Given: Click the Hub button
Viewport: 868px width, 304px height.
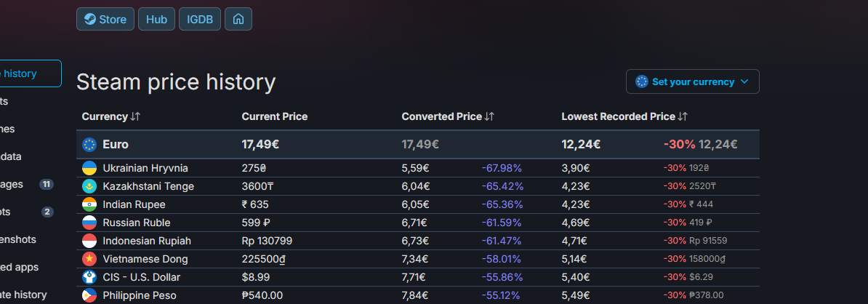Looking at the screenshot, I should (x=156, y=20).
